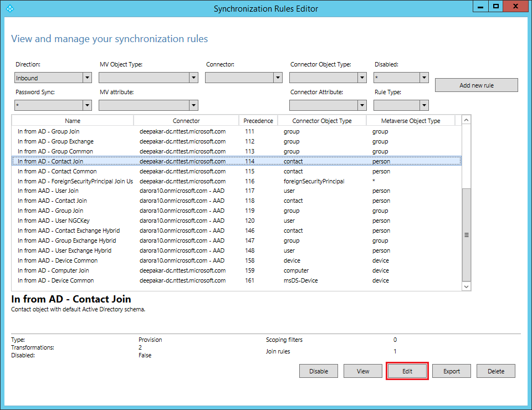Screen dimensions: 532x410
Task: Edit the In from AD Contact Join rule
Action: pyautogui.click(x=407, y=371)
